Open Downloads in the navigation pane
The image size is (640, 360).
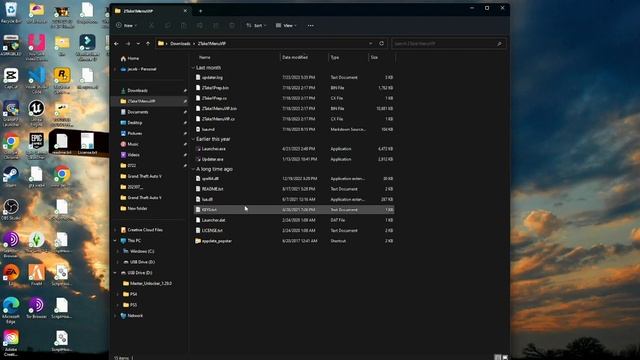tap(134, 91)
